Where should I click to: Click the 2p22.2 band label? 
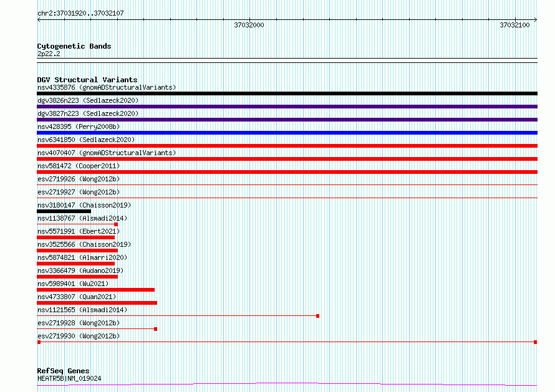coord(49,54)
